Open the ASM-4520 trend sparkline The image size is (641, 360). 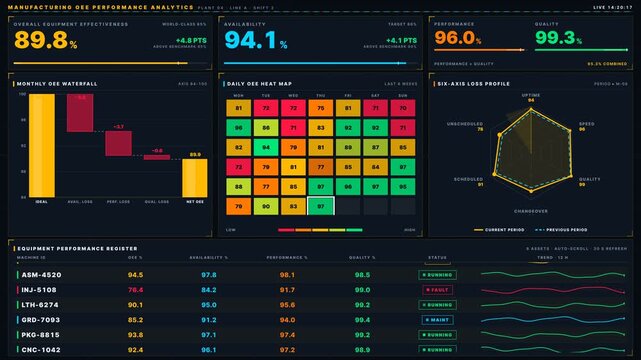point(553,275)
